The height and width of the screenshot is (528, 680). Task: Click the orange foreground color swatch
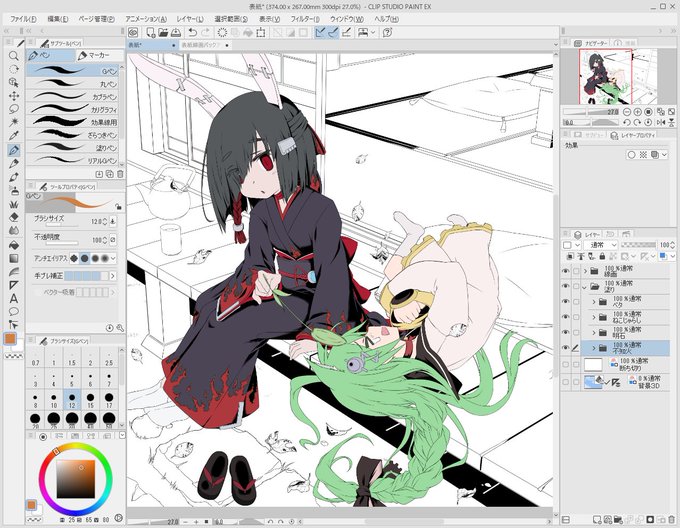(x=10, y=339)
